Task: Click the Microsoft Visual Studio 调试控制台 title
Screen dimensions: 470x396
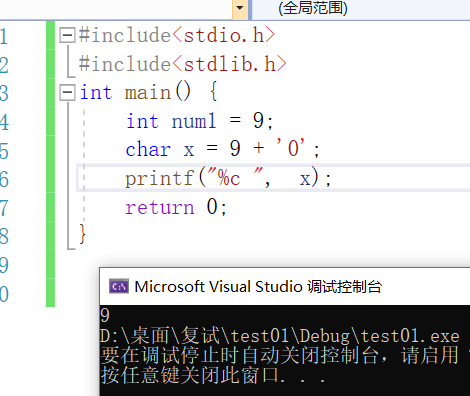Action: pos(258,287)
